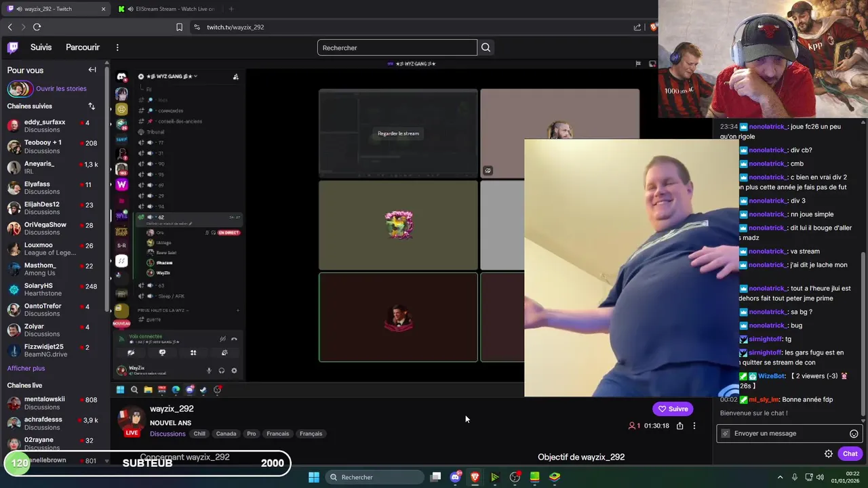Switch to the EllStream Stream tab
The width and height of the screenshot is (868, 488).
(168, 9)
